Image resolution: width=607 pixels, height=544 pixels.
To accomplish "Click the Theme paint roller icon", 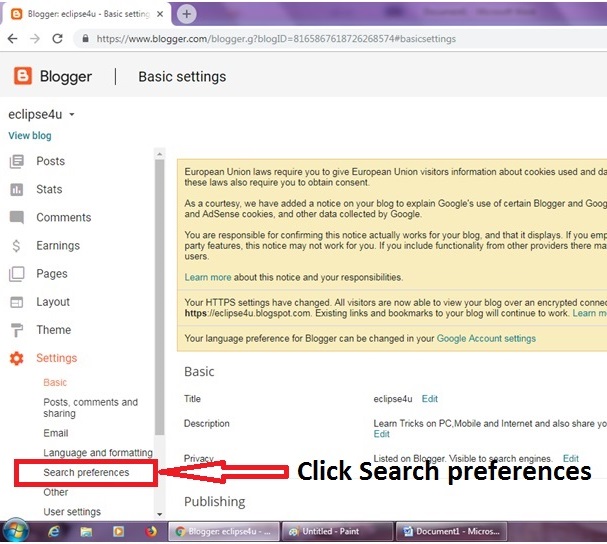I will coord(17,330).
